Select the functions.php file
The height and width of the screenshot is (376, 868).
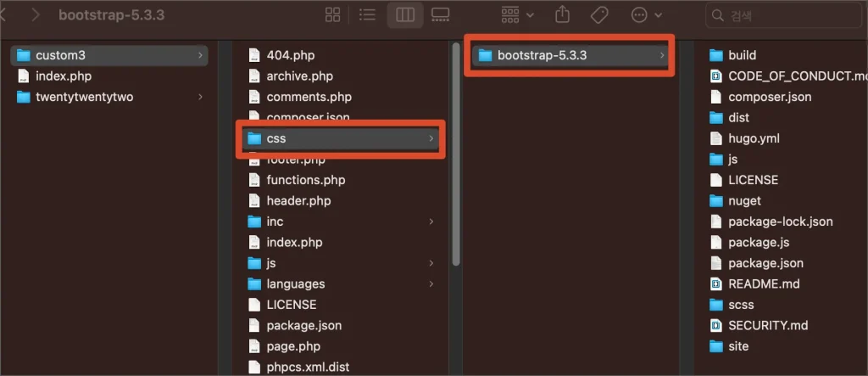305,180
